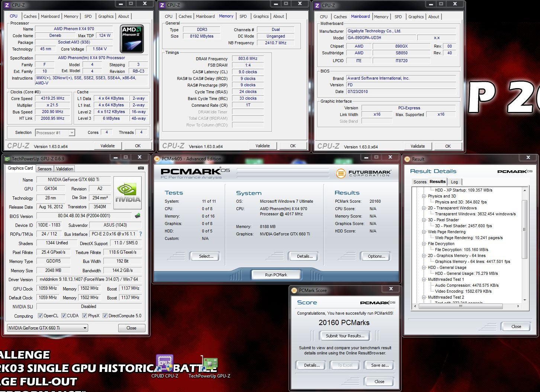The height and width of the screenshot is (392, 540).
Task: Toggle the PhysX checkbox
Action: coord(84,316)
